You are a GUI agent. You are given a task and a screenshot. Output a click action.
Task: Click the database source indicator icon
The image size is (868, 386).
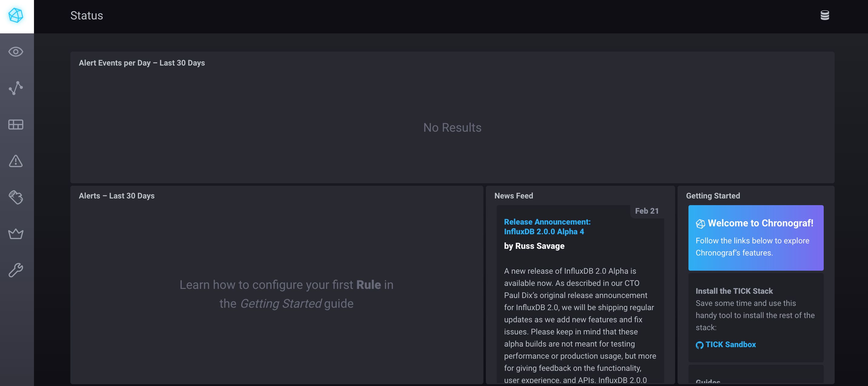825,15
